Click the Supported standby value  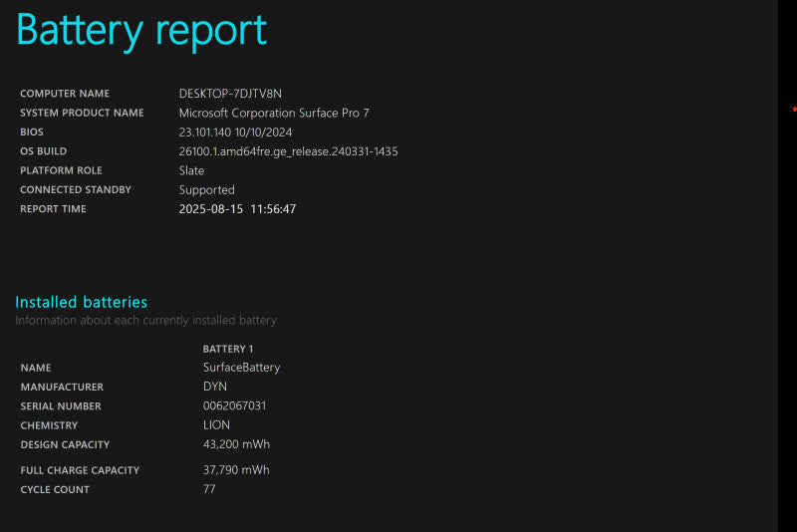pyautogui.click(x=207, y=190)
